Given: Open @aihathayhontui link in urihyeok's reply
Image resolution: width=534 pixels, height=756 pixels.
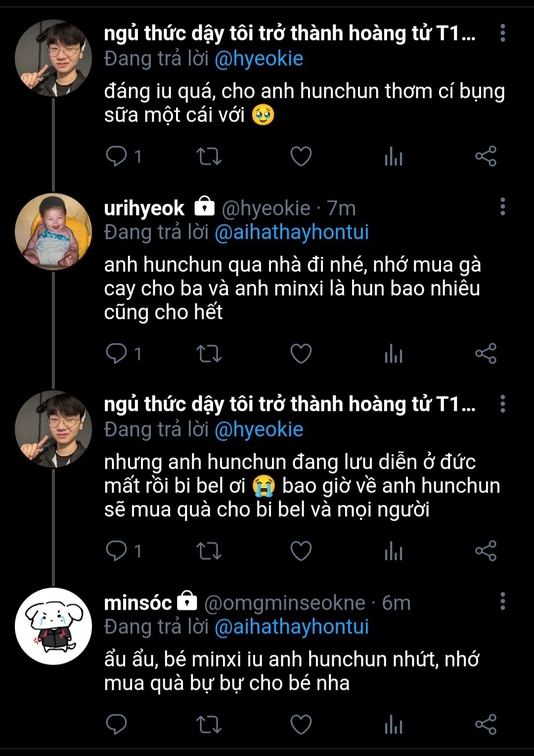Looking at the screenshot, I should (x=292, y=232).
